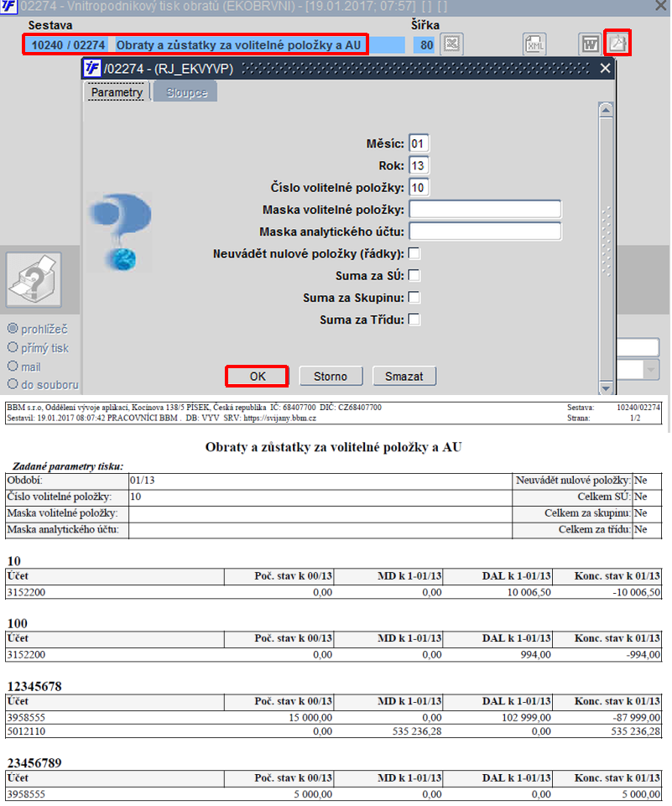672x806 pixels.
Task: Click the iF icon in dialog title
Action: tap(92, 68)
